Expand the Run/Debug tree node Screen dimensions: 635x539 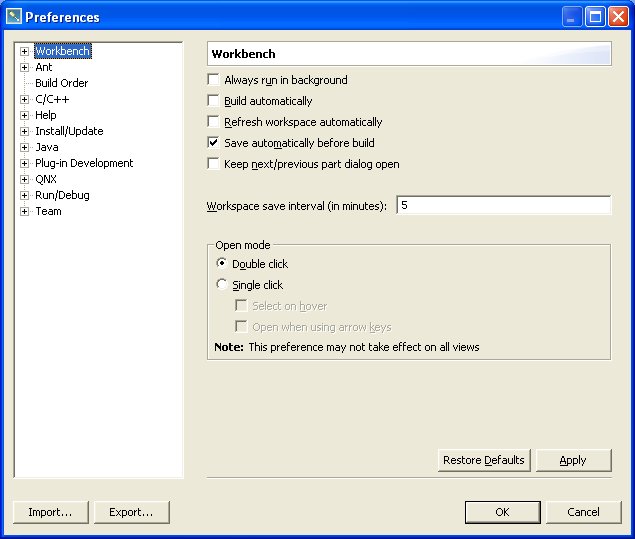(24, 195)
